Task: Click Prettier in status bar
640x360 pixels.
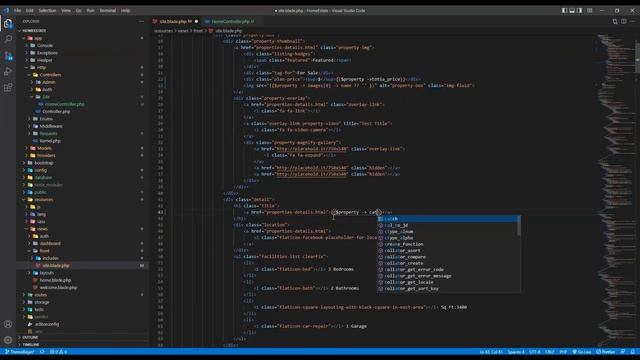Action: [x=606, y=352]
